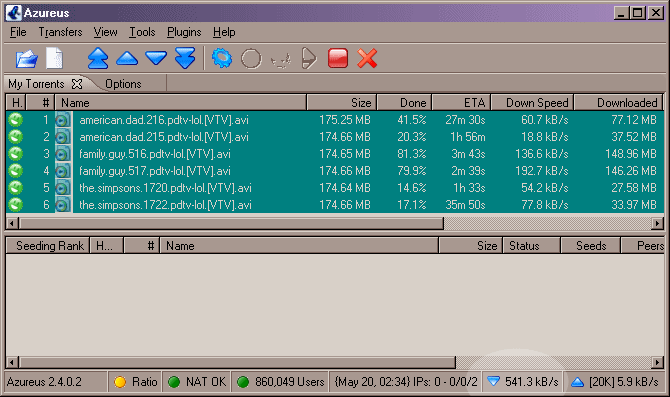Click the greyed-out toolbar icon after the circle
The width and height of the screenshot is (670, 397).
coord(281,60)
